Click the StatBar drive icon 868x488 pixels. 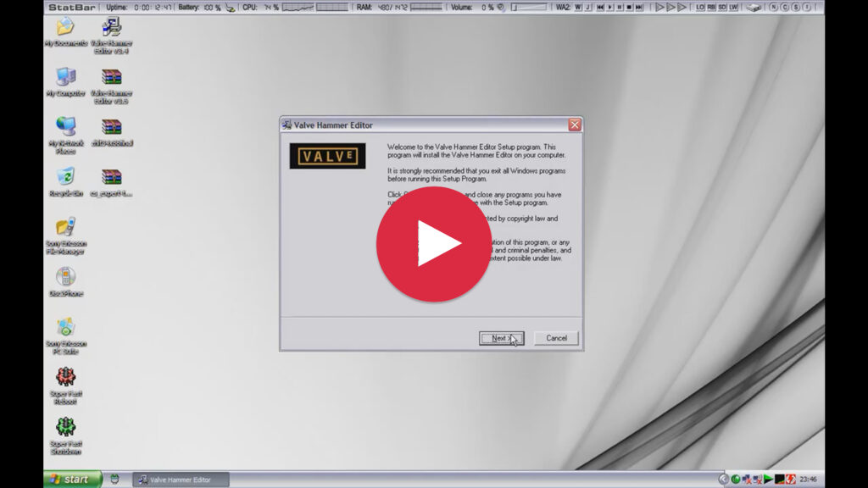754,7
